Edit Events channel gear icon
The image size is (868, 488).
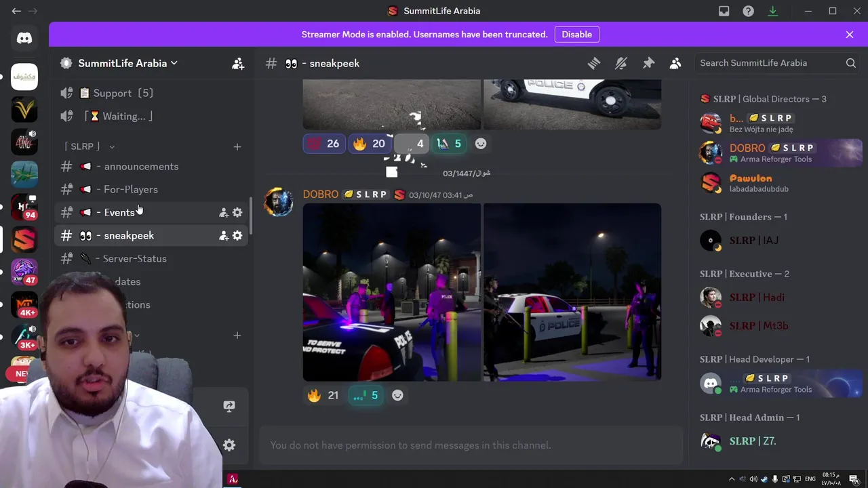point(237,212)
